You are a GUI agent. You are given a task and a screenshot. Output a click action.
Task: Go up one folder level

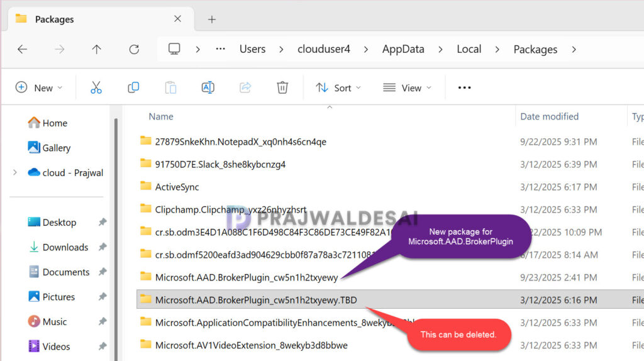pyautogui.click(x=96, y=49)
